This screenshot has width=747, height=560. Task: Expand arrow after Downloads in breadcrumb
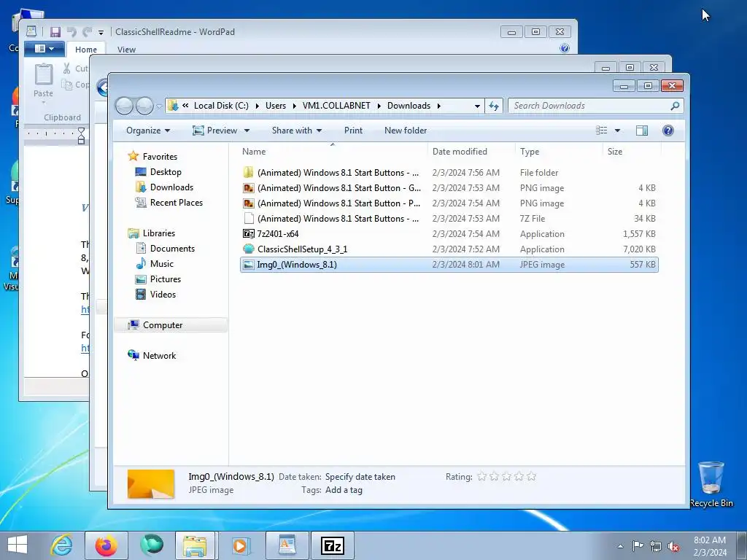pos(438,106)
